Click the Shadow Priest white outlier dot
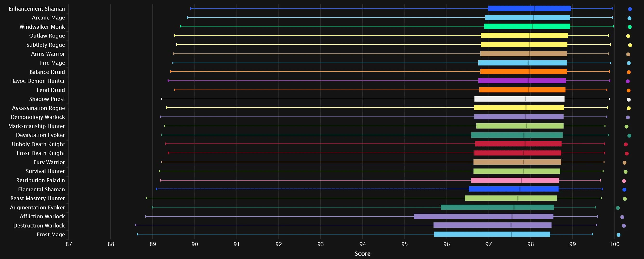 pyautogui.click(x=629, y=100)
